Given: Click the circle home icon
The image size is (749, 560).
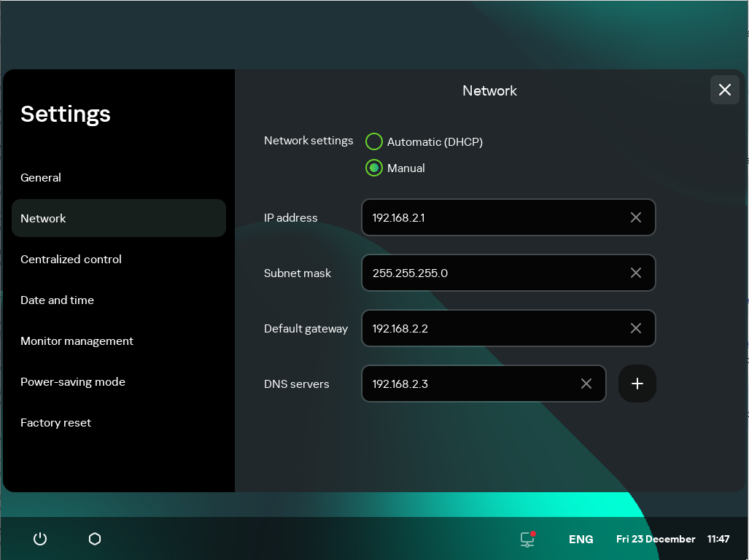Looking at the screenshot, I should pos(94,539).
